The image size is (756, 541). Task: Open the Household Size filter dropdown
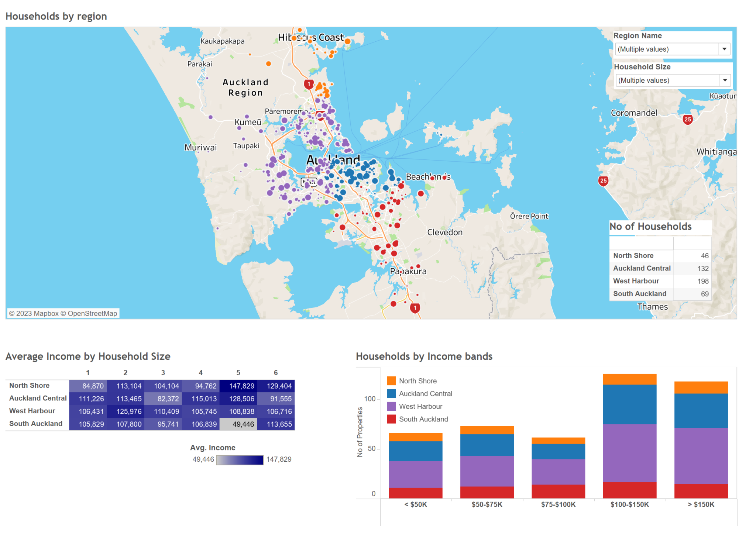click(725, 80)
